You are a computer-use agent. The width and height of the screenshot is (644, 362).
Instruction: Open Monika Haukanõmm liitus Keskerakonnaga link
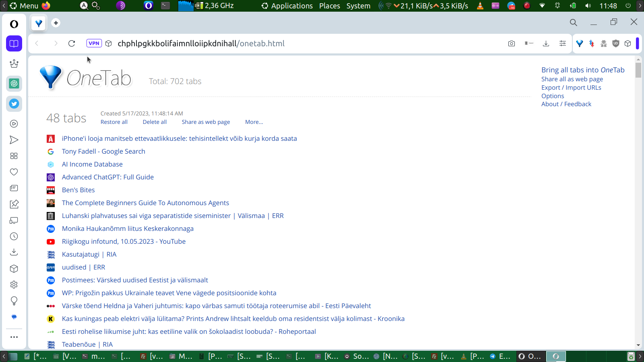[x=128, y=228]
